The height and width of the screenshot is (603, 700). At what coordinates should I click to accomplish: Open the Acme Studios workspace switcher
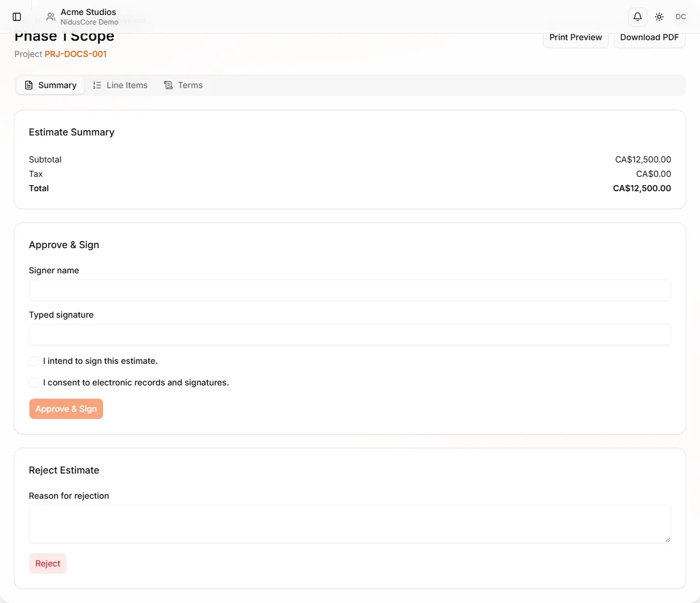click(83, 17)
